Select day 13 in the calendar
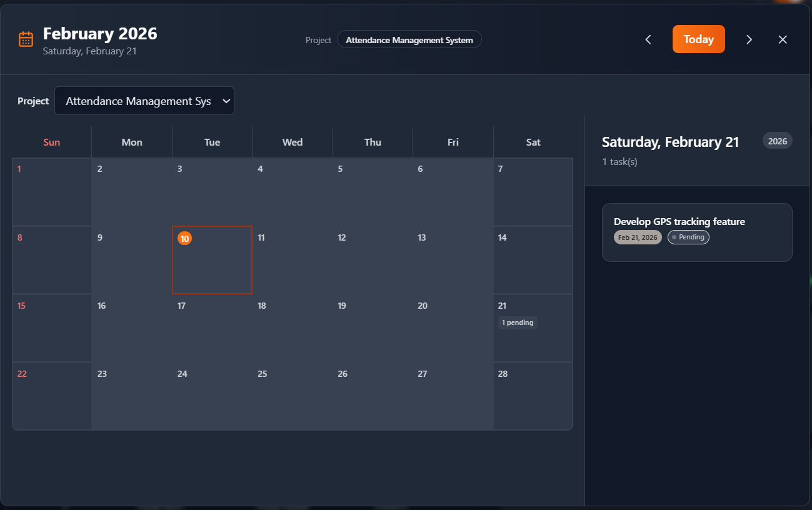 coord(453,260)
